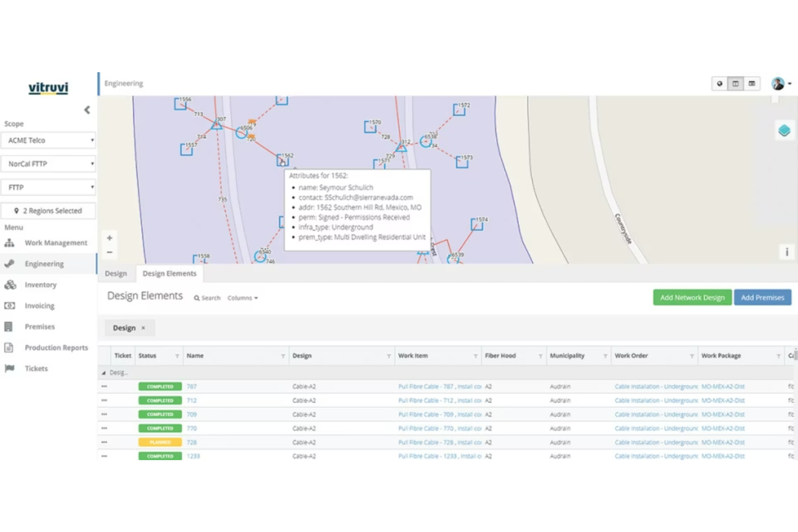This screenshot has width=798, height=532.
Task: Click the map info icon
Action: (787, 252)
